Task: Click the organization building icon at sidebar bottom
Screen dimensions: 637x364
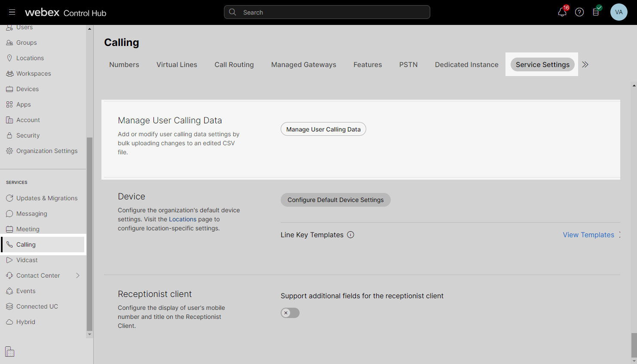Action: point(10,352)
